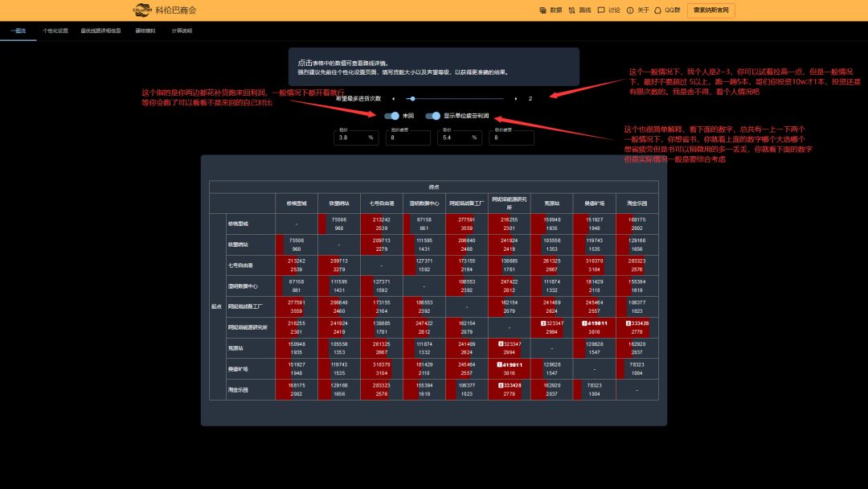Open the 数据 page from the header
868x489 pixels.
pos(551,10)
